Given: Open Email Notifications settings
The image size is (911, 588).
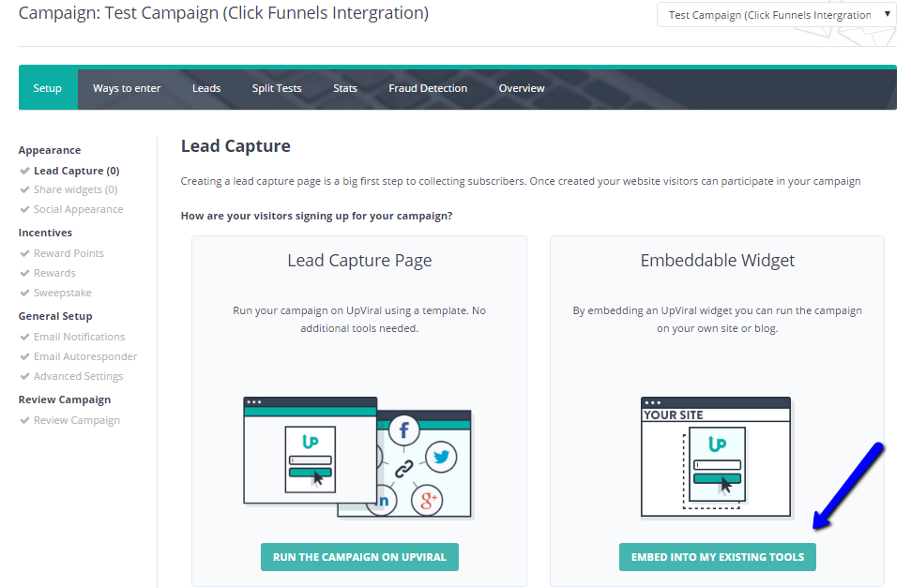Looking at the screenshot, I should pos(79,337).
